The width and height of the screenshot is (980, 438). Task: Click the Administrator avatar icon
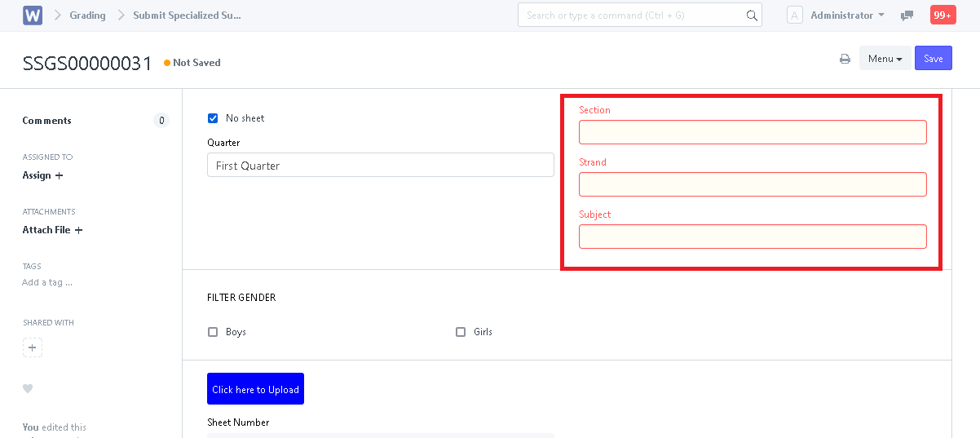pos(795,15)
